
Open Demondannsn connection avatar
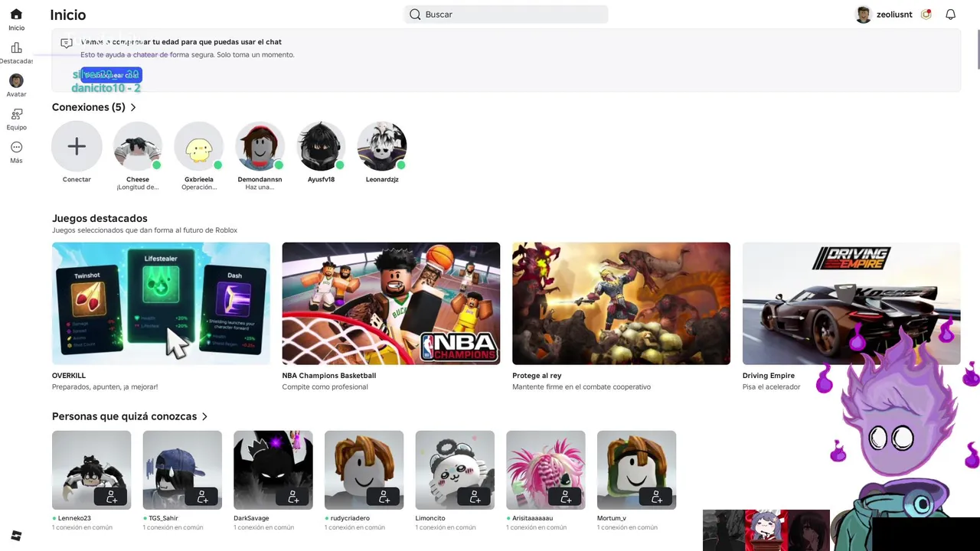260,146
